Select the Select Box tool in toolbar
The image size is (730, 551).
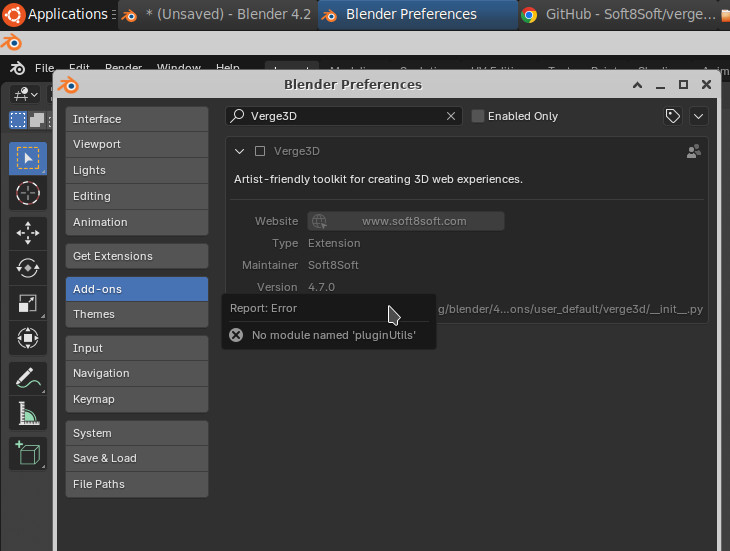(x=28, y=159)
